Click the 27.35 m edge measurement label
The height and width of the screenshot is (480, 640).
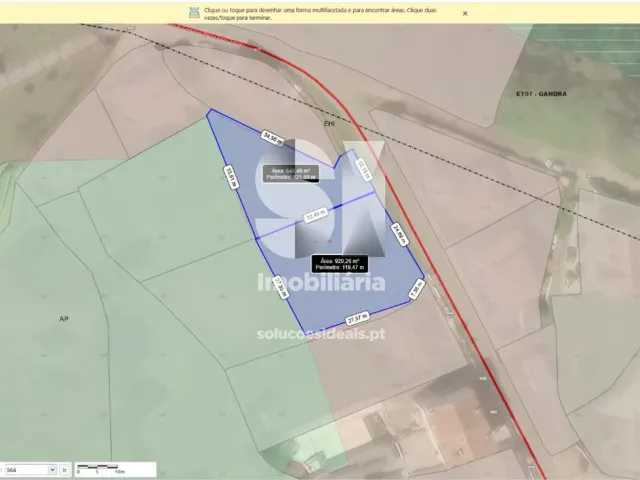(x=280, y=289)
